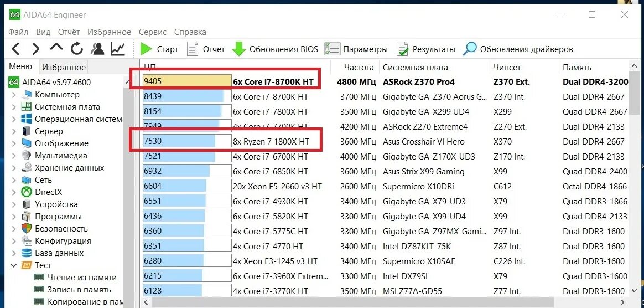644x308 pixels.
Task: Select the Хранение данных icon
Action: pos(27,168)
